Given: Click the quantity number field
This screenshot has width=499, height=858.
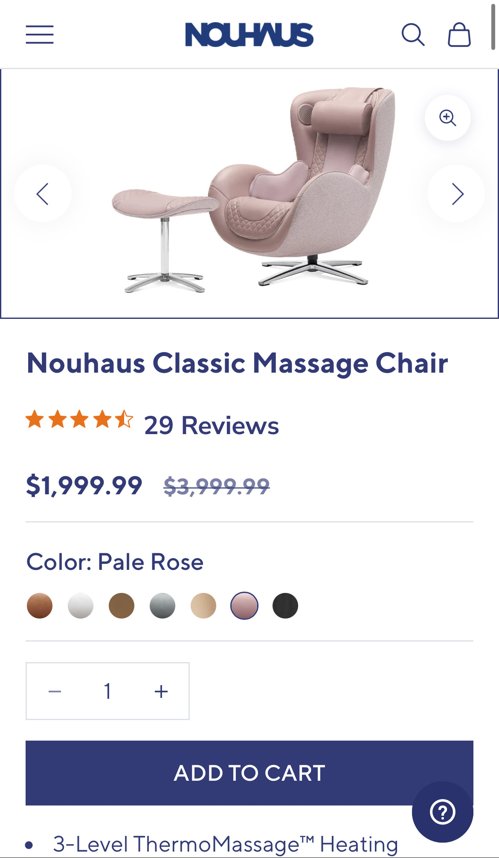Looking at the screenshot, I should point(108,691).
